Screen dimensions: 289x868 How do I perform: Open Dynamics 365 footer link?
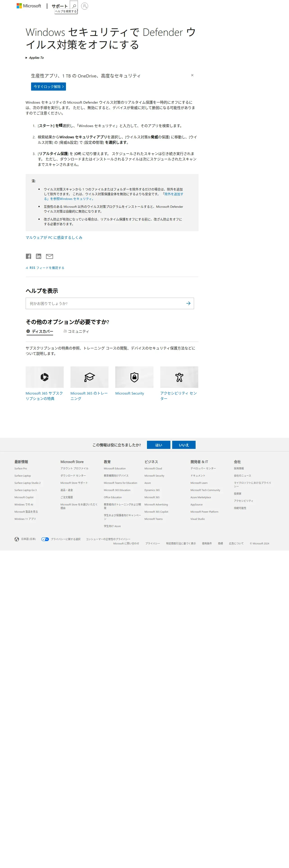[x=152, y=490]
